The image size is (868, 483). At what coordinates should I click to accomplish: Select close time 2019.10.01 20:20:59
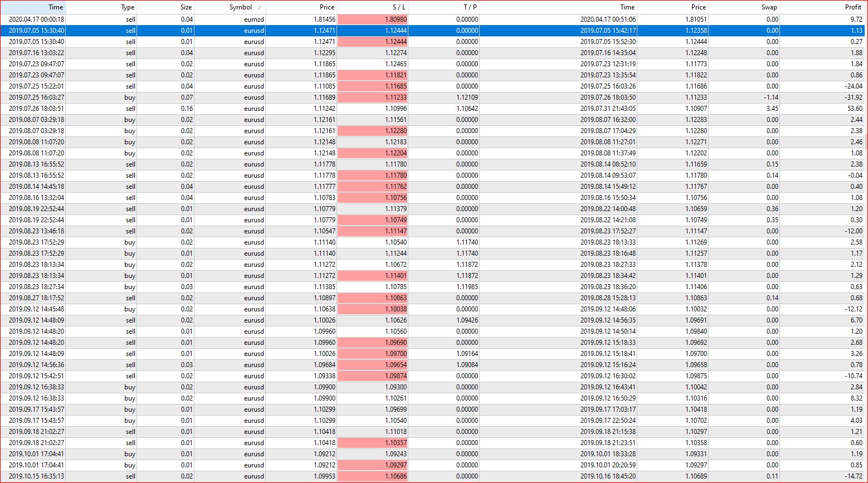(607, 465)
